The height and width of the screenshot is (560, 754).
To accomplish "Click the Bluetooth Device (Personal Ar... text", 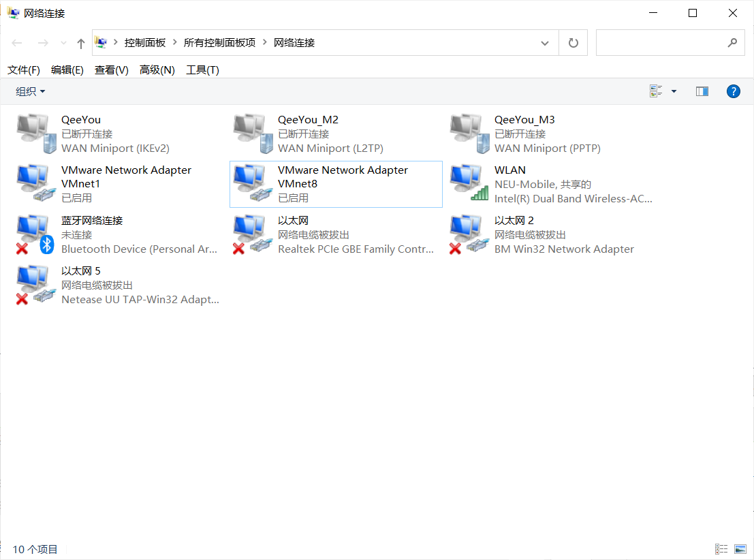I will tap(139, 249).
